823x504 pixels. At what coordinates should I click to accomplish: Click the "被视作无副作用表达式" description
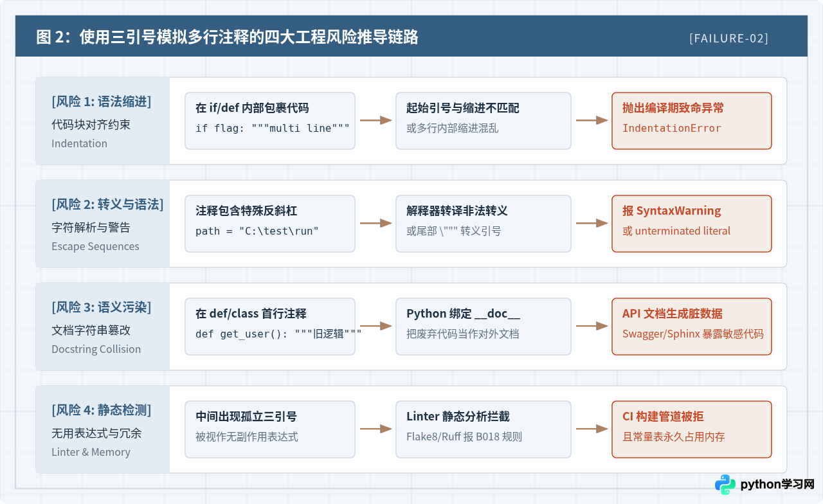point(247,437)
